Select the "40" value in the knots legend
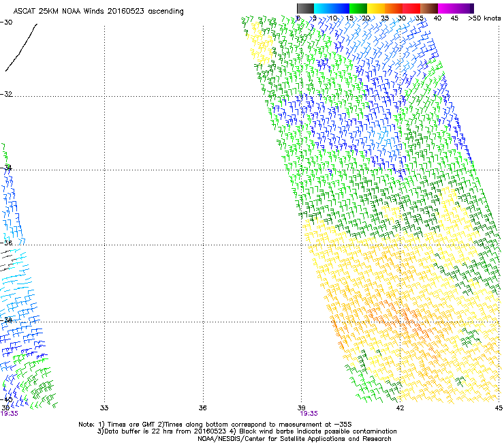 [437, 18]
